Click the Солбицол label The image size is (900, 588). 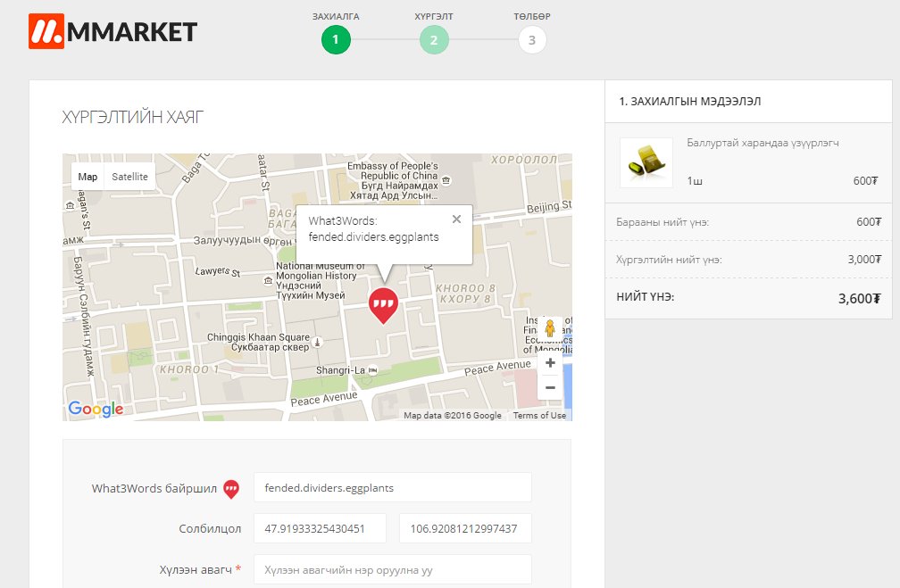coord(210,529)
